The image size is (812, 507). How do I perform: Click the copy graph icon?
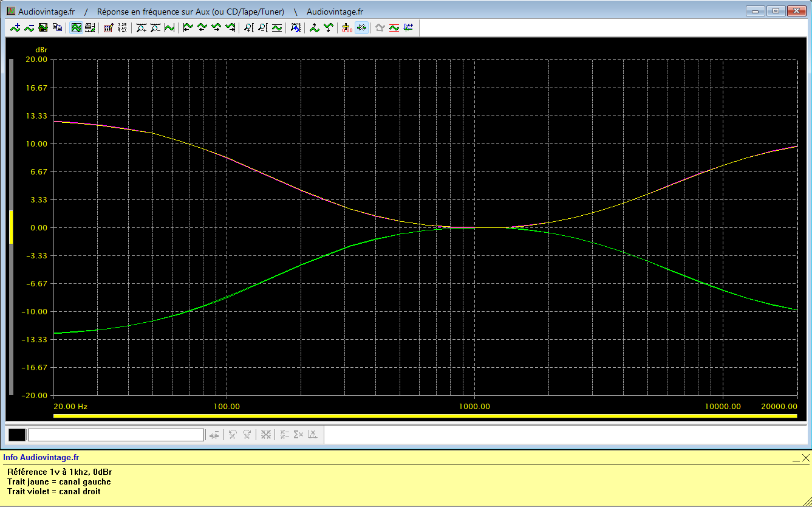pos(57,27)
